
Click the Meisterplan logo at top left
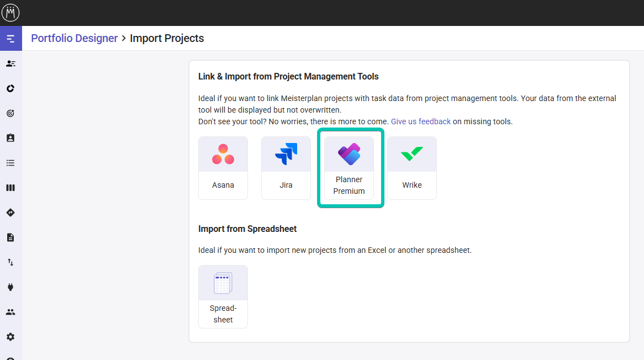pos(10,12)
